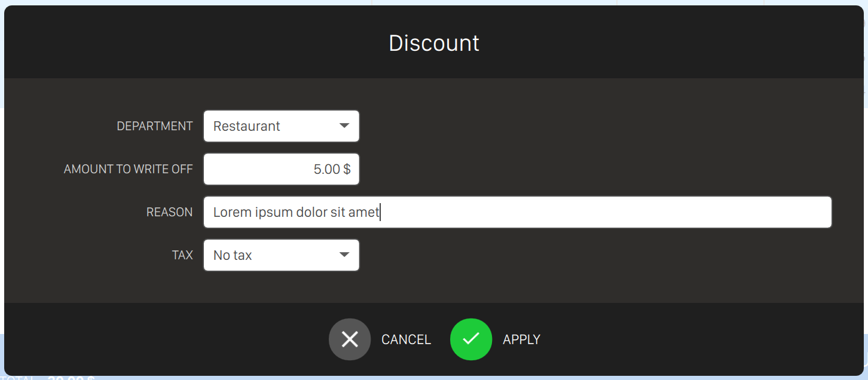
Task: Click the green checkmark apply icon
Action: [471, 339]
